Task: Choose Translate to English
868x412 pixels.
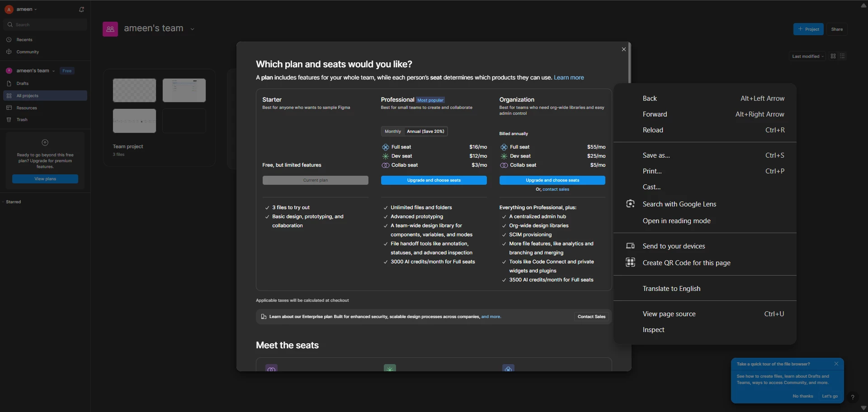Action: pyautogui.click(x=705, y=289)
